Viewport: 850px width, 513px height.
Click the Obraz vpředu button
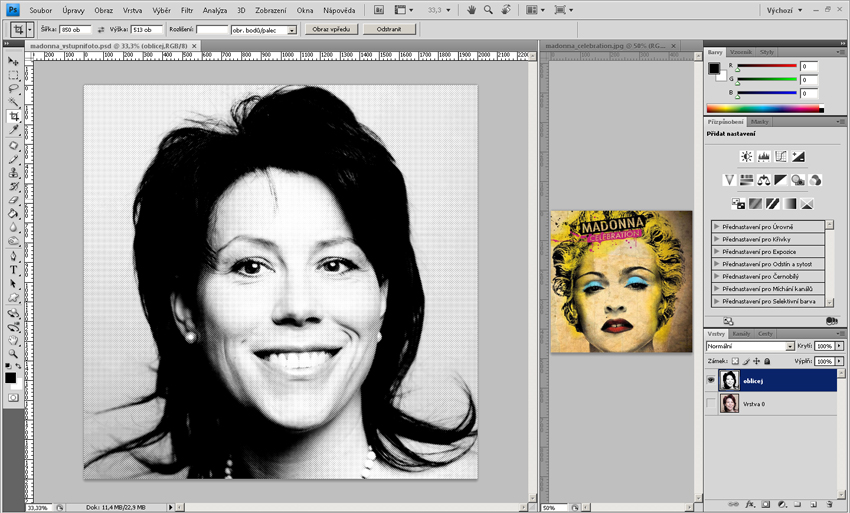[331, 30]
